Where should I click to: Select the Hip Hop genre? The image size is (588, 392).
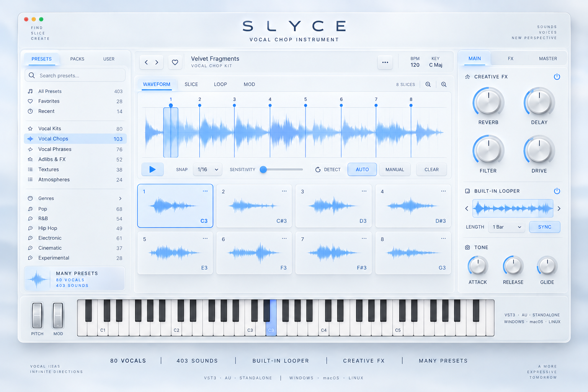point(75,228)
